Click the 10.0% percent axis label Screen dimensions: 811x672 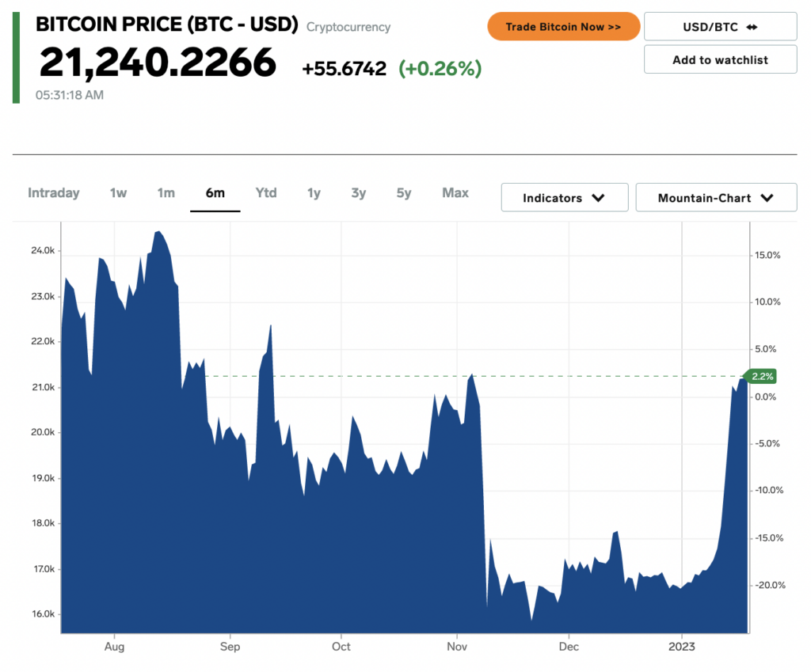767,302
